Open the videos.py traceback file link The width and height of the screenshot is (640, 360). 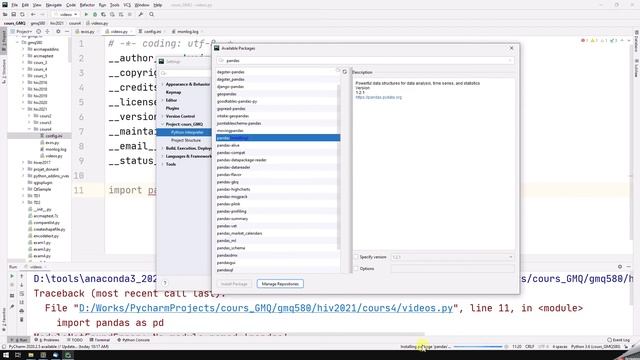tap(266, 308)
